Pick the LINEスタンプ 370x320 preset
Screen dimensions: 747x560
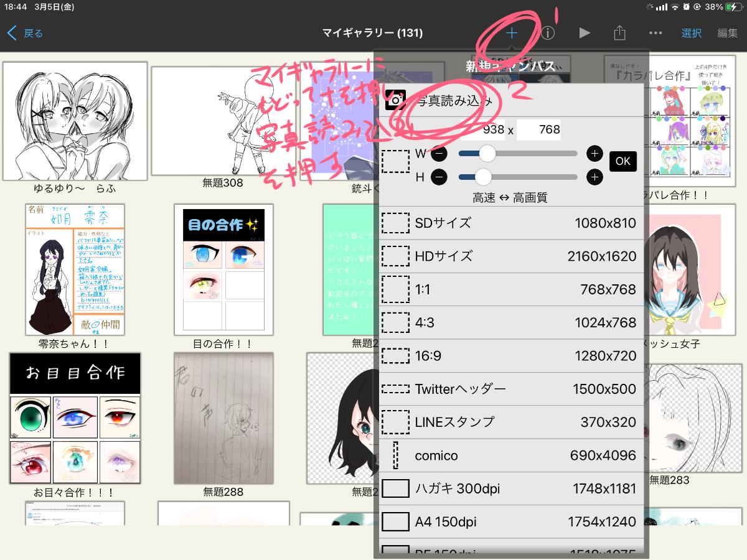pyautogui.click(x=510, y=422)
